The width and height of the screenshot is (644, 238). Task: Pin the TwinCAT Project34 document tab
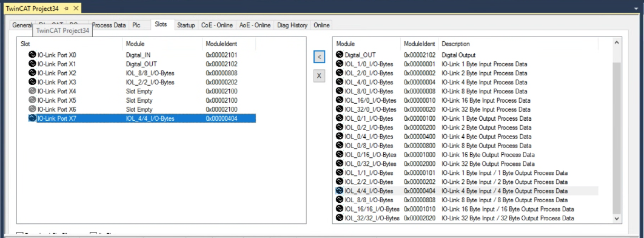point(66,8)
